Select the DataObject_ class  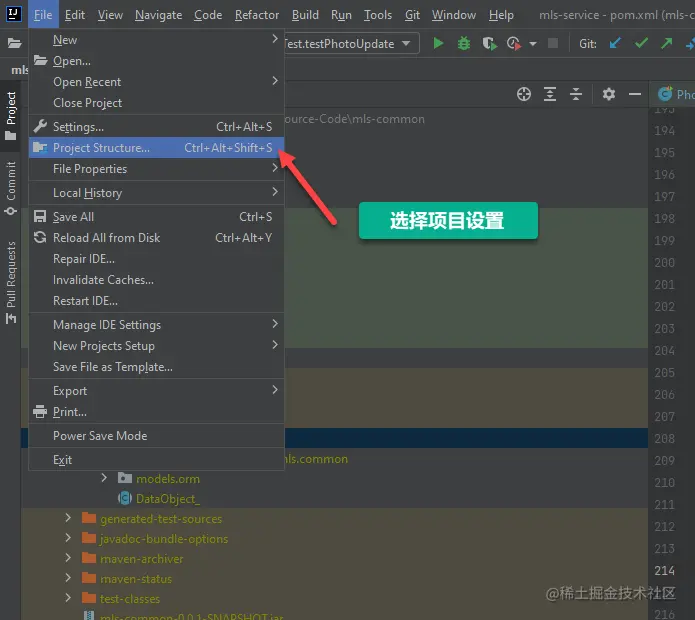click(x=168, y=499)
